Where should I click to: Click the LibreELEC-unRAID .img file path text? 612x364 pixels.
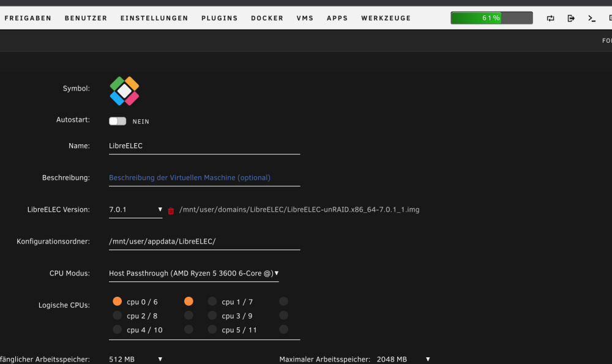click(x=299, y=210)
